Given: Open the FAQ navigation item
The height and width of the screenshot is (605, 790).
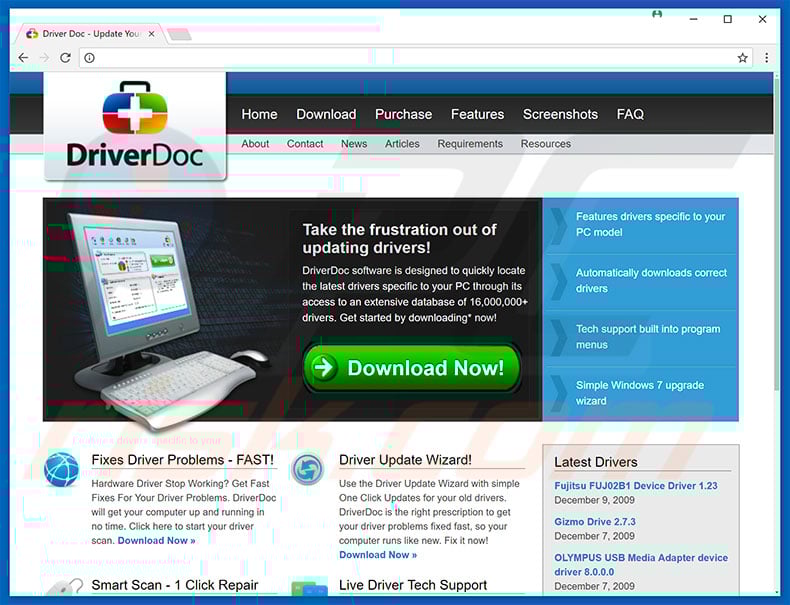Looking at the screenshot, I should click(630, 114).
